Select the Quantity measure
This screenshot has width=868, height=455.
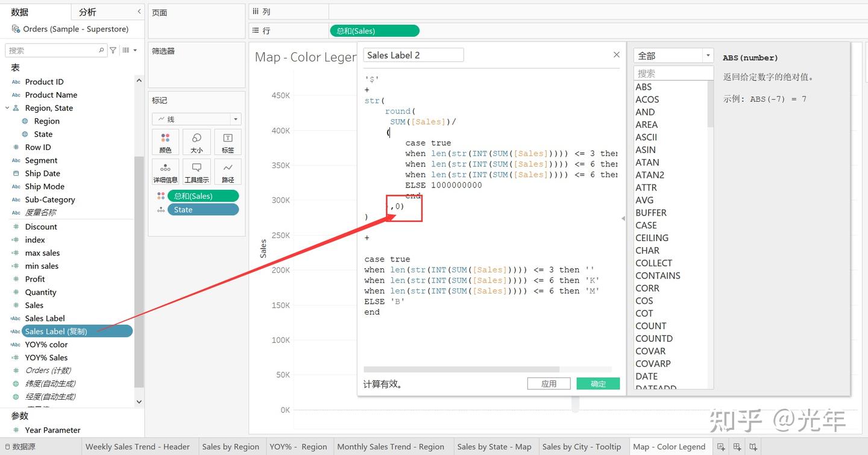point(40,292)
